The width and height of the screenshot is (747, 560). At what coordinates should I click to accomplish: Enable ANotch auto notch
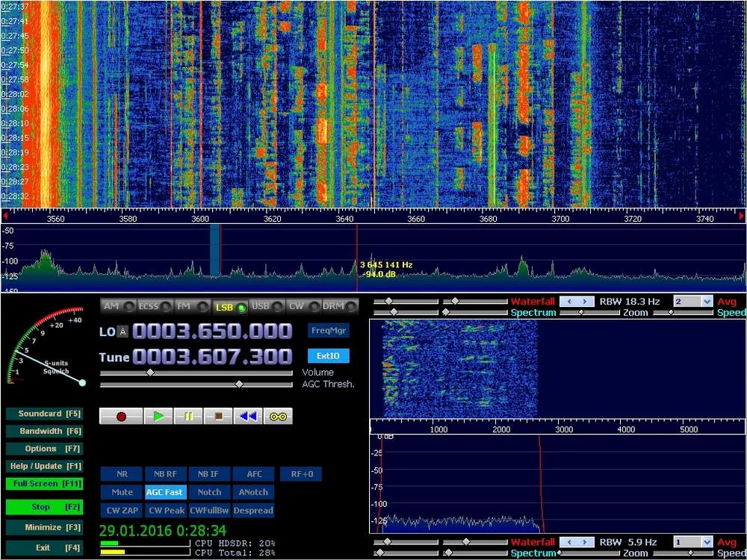(x=253, y=492)
